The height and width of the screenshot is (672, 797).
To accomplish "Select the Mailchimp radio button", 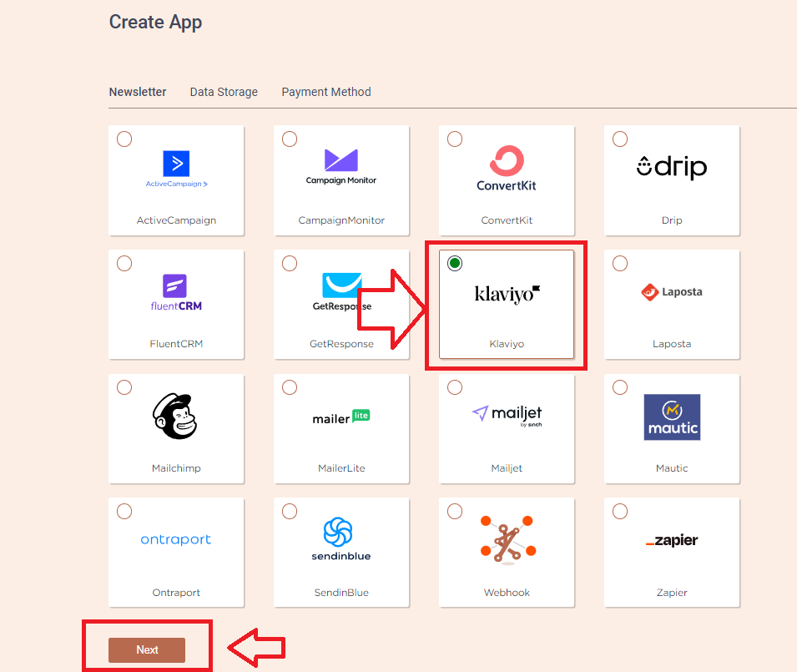I will [124, 387].
